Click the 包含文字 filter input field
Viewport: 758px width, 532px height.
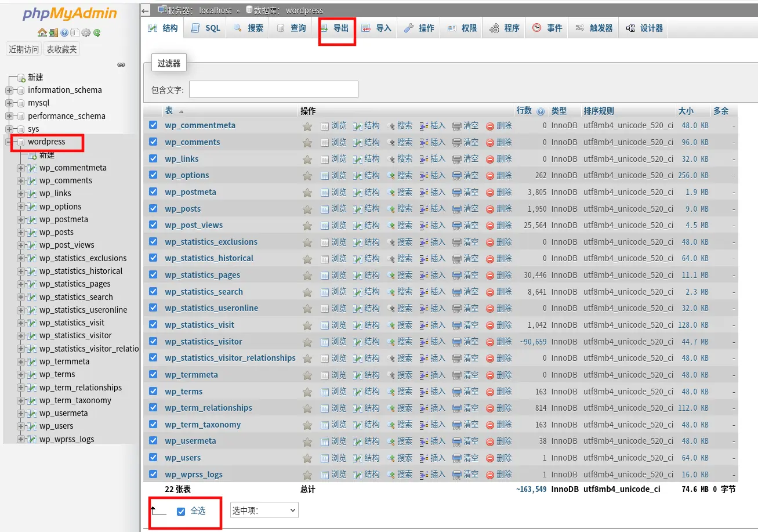(x=273, y=89)
